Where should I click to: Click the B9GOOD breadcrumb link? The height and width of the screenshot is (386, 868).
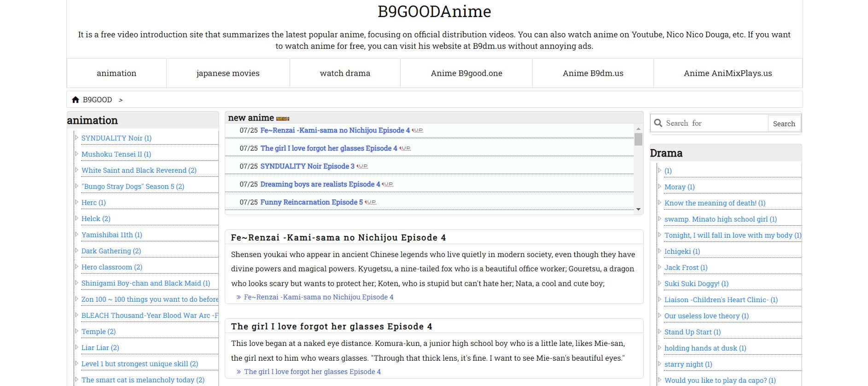[97, 99]
